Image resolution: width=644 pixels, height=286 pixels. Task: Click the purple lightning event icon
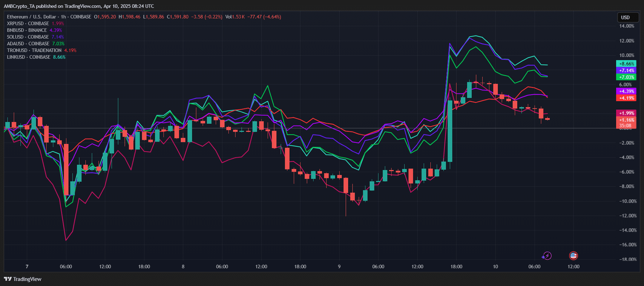click(546, 256)
